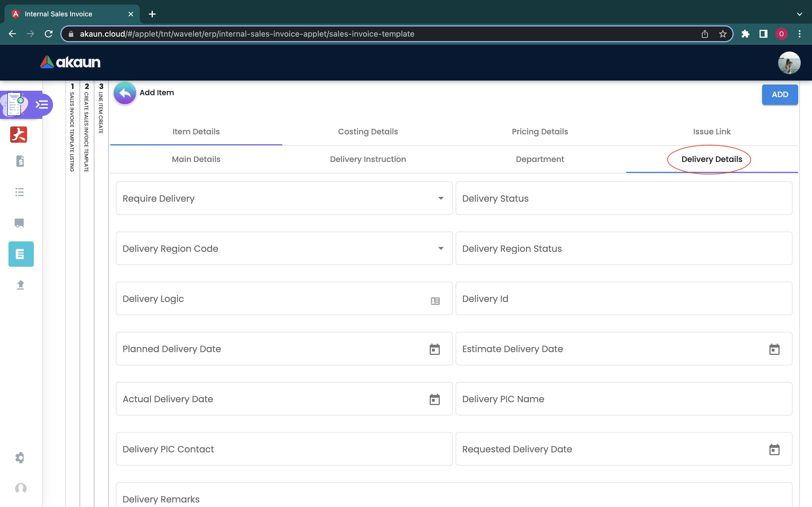Click the delivery truck sidebar icon

point(20,223)
